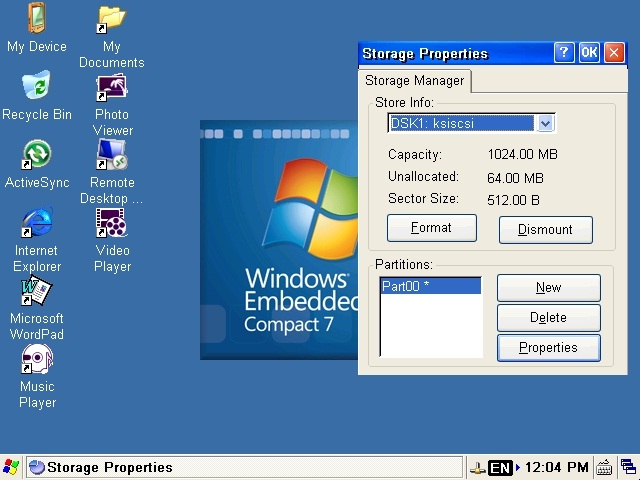
Task: Open the Start menu flag button
Action: coord(11,467)
